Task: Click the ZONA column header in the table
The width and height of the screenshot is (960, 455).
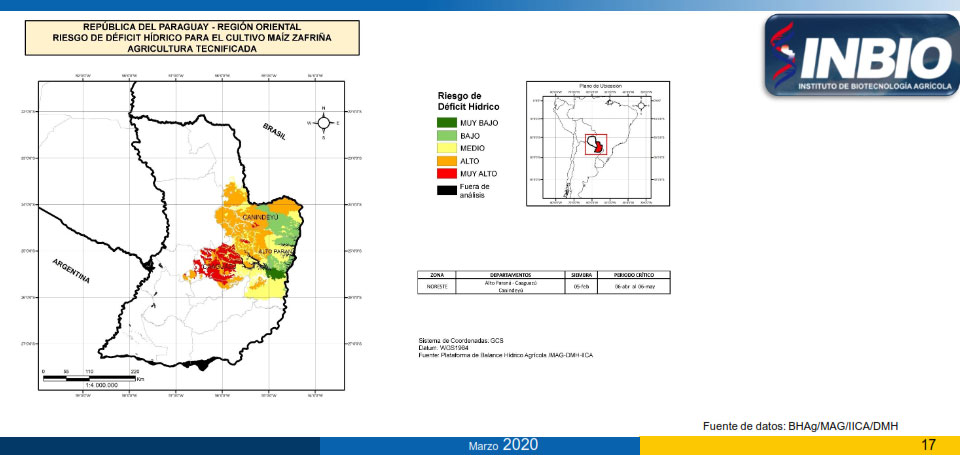Action: [436, 274]
